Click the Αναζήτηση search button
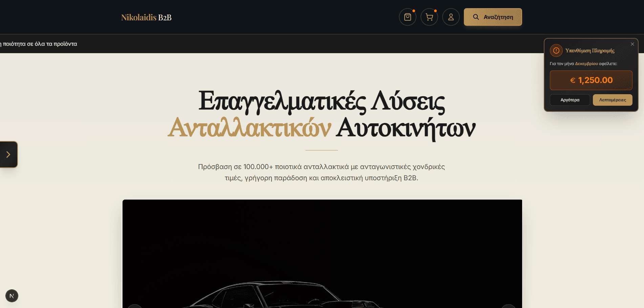 pos(493,17)
